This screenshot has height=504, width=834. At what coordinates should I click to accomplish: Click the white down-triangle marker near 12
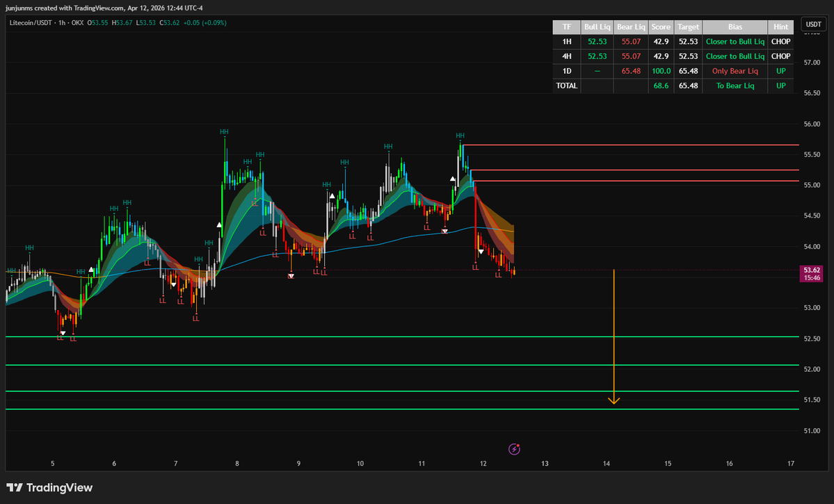click(481, 252)
